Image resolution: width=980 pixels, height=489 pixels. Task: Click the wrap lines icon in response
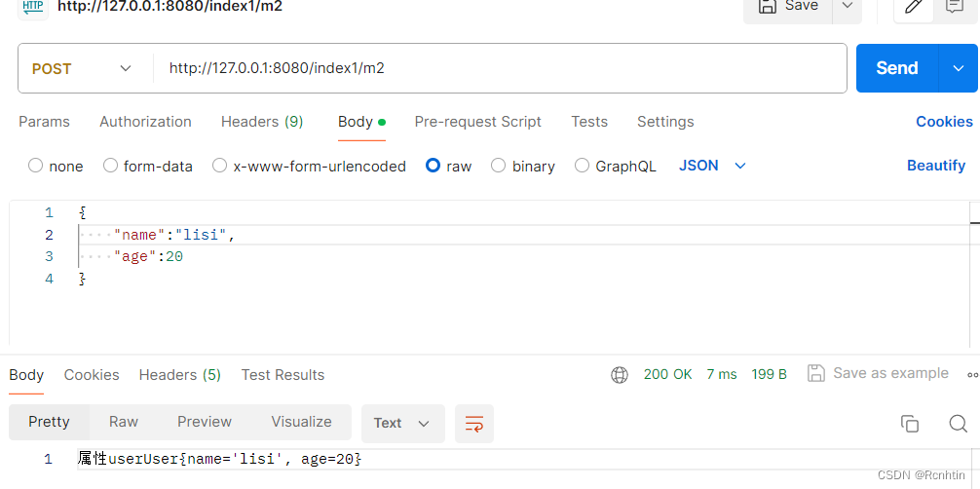tap(474, 424)
